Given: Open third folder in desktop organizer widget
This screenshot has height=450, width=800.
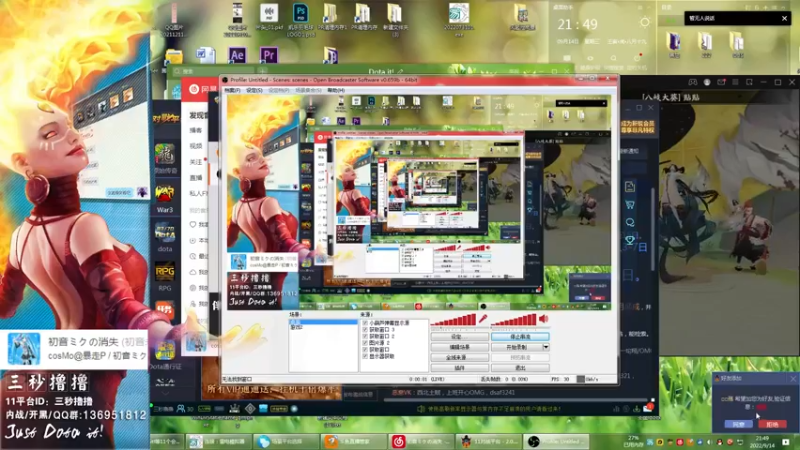Looking at the screenshot, I should coord(737,44).
